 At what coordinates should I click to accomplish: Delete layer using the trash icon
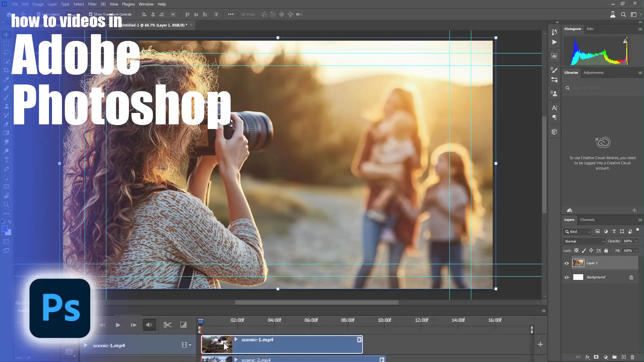[633, 357]
